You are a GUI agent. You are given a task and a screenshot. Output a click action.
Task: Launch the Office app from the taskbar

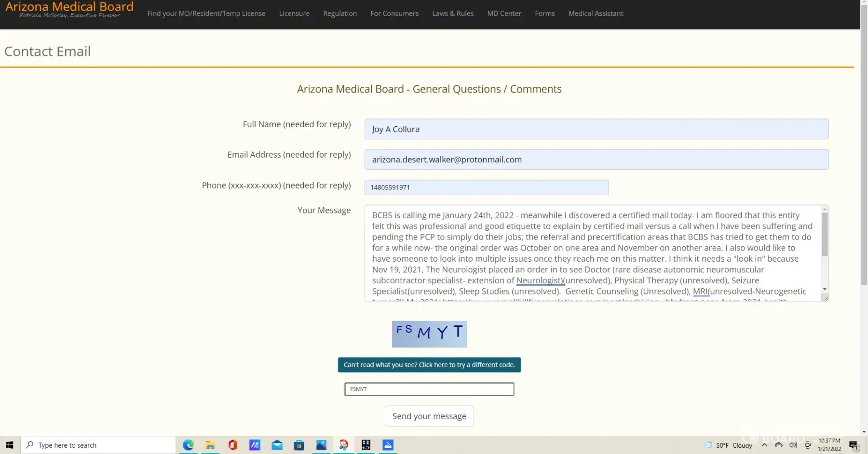pos(232,445)
